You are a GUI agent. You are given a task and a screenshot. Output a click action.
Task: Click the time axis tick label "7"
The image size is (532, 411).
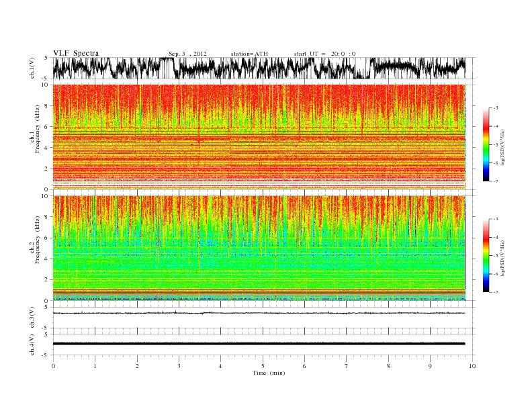(x=347, y=366)
